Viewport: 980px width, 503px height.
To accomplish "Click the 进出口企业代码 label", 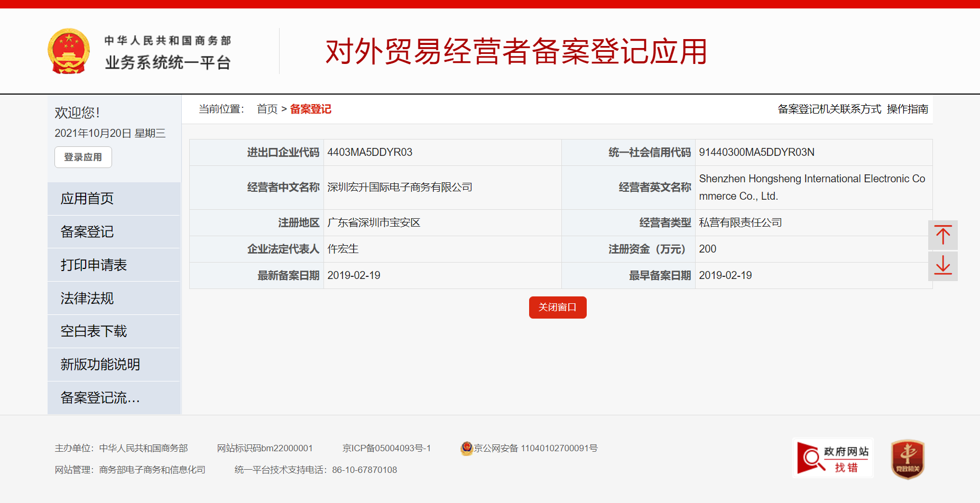I will coord(283,152).
